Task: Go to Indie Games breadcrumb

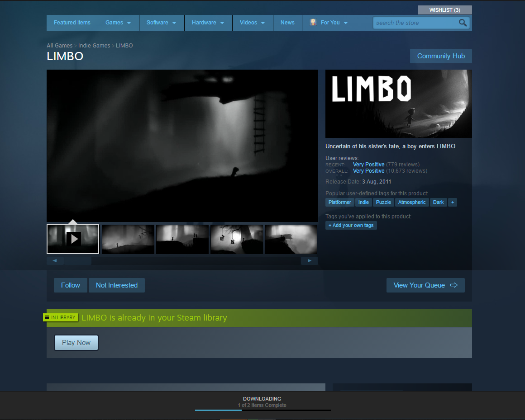Action: point(94,46)
